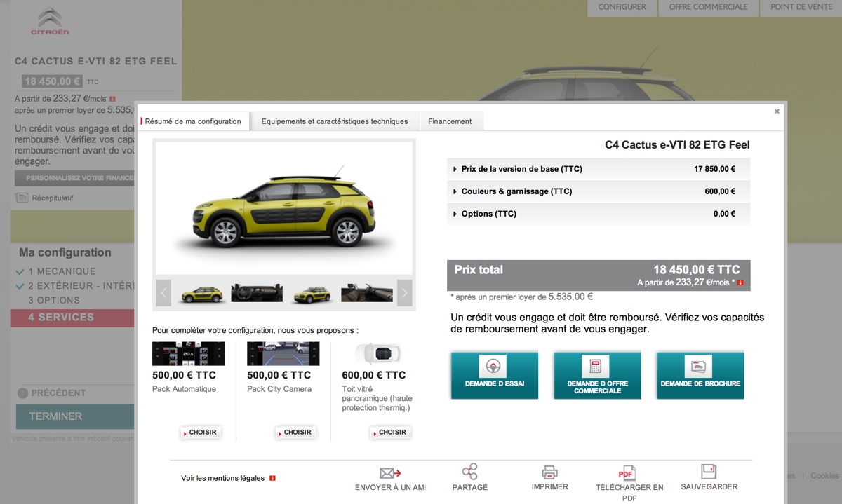Click the Précédent link
This screenshot has width=842, height=504.
click(58, 393)
